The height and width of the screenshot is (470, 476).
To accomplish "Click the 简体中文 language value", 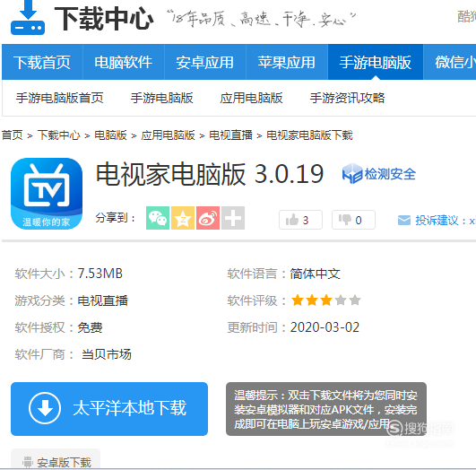I will [x=316, y=274].
